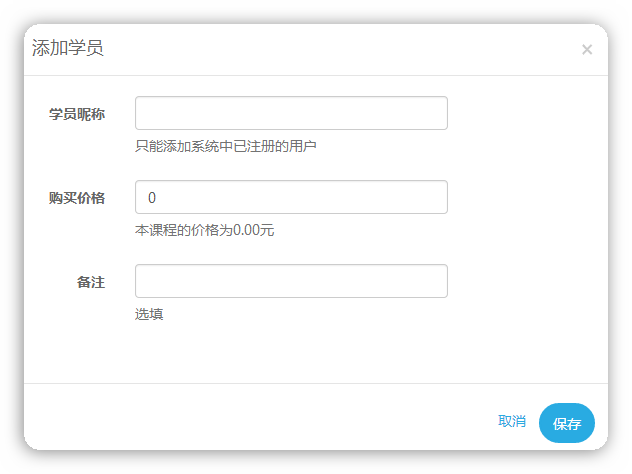Click the empty footer area left of 取消

click(x=258, y=422)
